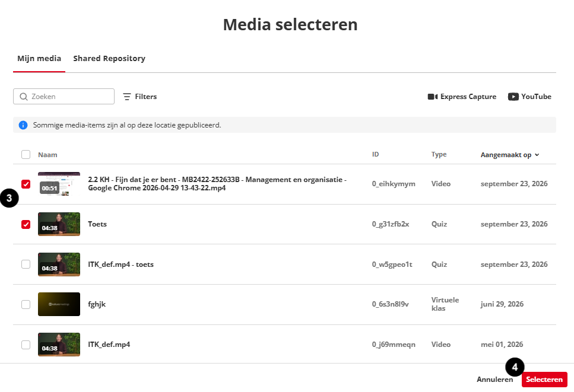Screen dimensions: 574x392
Task: Open the fghjk virtual class thumbnail
Action: coord(59,304)
